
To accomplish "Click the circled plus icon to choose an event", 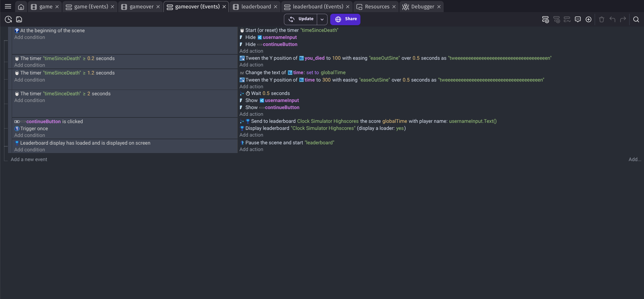I will [589, 19].
